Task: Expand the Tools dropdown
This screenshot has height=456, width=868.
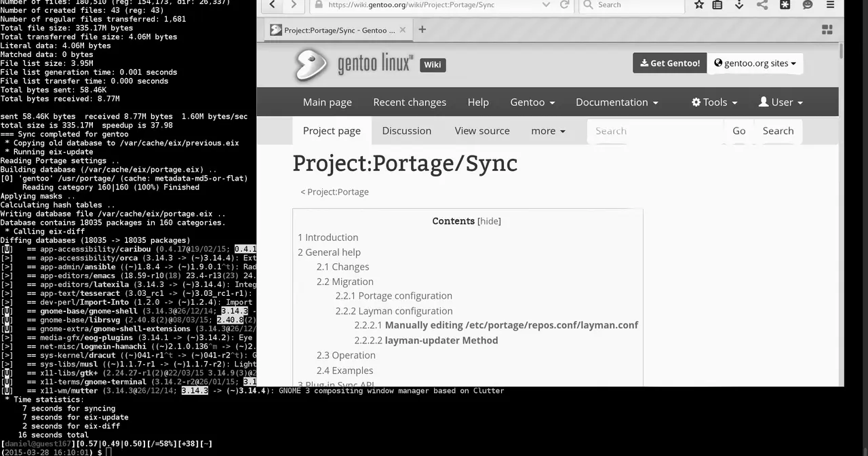Action: click(714, 102)
